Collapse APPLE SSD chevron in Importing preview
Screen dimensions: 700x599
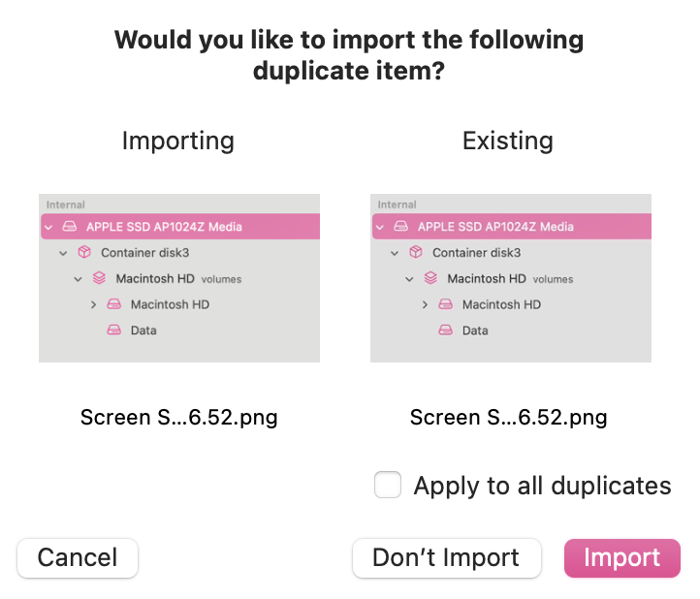click(48, 227)
